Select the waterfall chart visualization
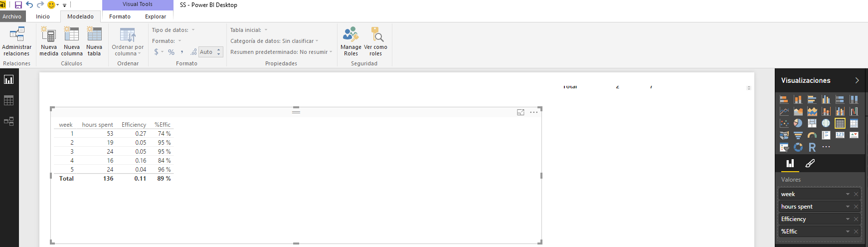Image resolution: width=868 pixels, height=247 pixels. pyautogui.click(x=854, y=111)
